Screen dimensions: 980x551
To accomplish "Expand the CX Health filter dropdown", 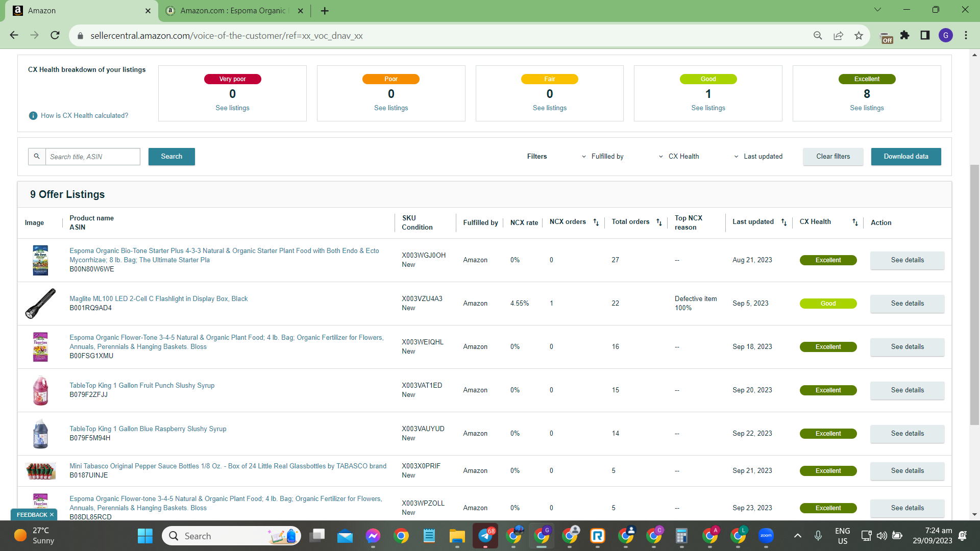I will [x=679, y=157].
